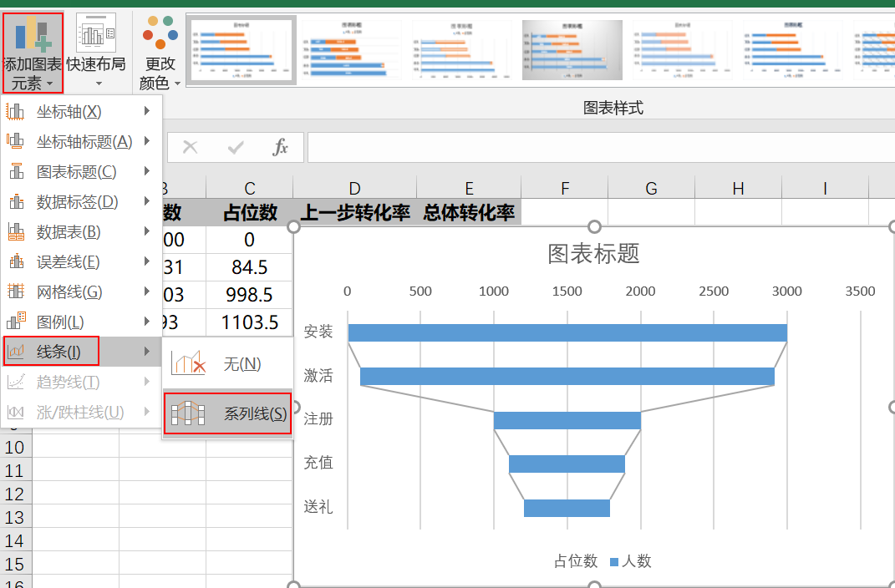
Task: Click the 坐标轴标题 menu icon
Action: tap(15, 140)
